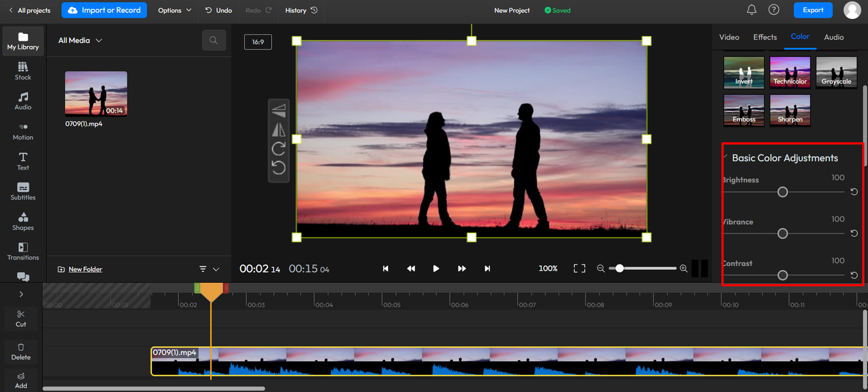Toggle fullscreen preview
868x392 pixels.
click(x=579, y=269)
